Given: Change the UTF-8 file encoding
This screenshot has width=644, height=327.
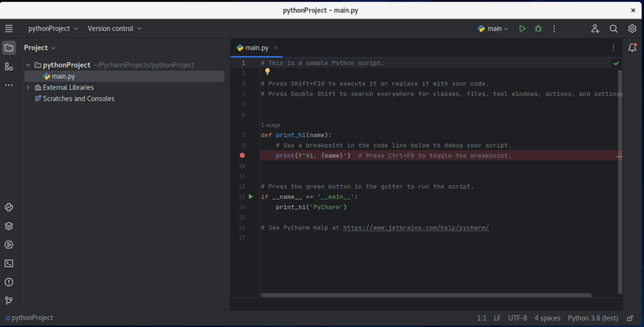Looking at the screenshot, I should [517, 318].
